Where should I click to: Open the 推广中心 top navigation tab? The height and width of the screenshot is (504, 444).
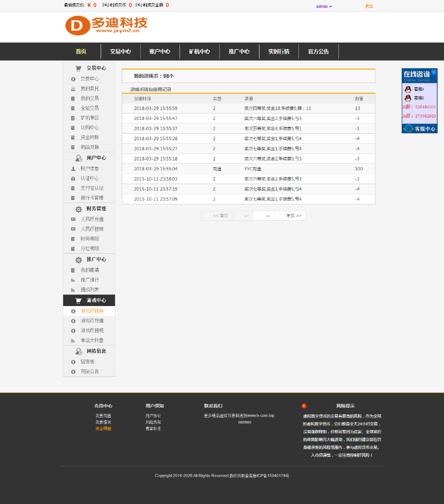coord(239,51)
